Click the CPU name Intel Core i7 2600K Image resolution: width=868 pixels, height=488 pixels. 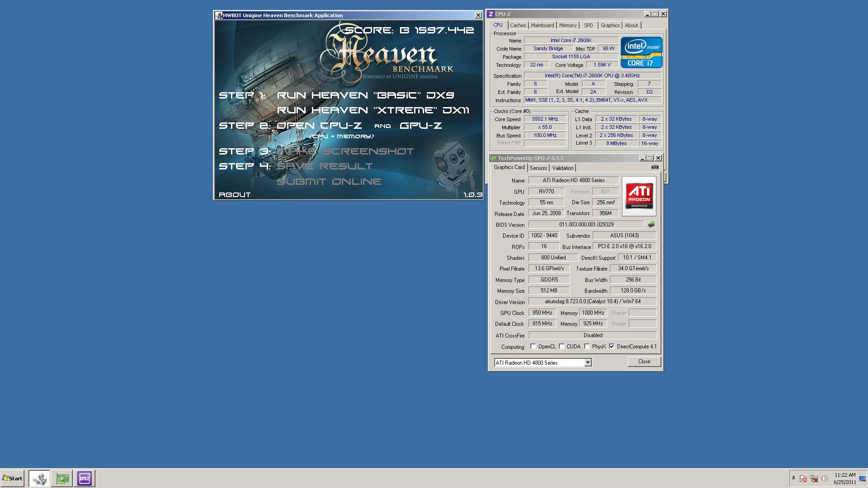click(571, 41)
